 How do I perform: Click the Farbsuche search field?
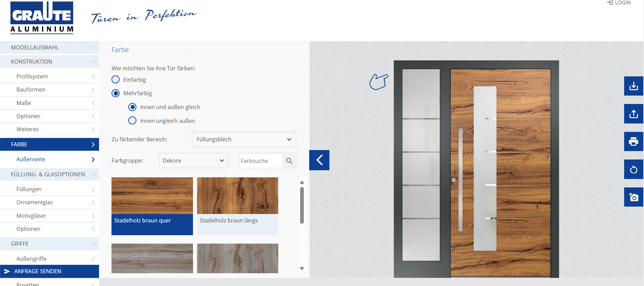point(260,161)
